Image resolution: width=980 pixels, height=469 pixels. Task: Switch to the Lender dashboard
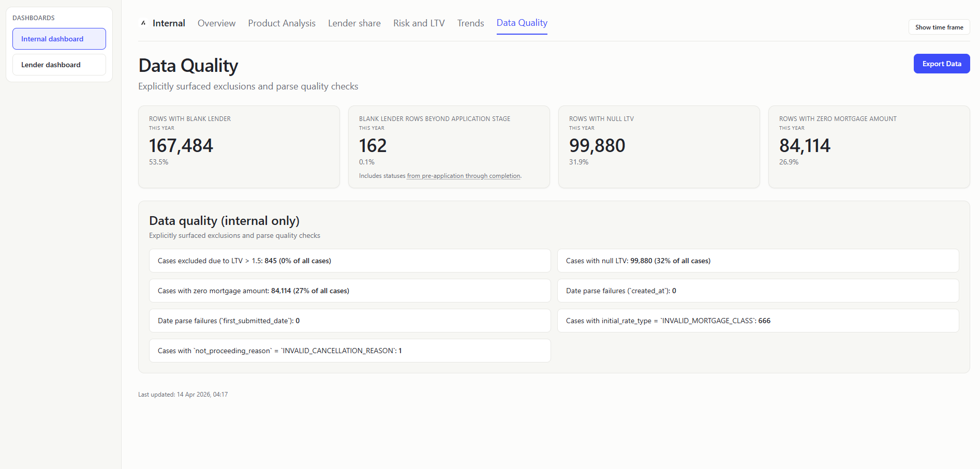pos(58,64)
